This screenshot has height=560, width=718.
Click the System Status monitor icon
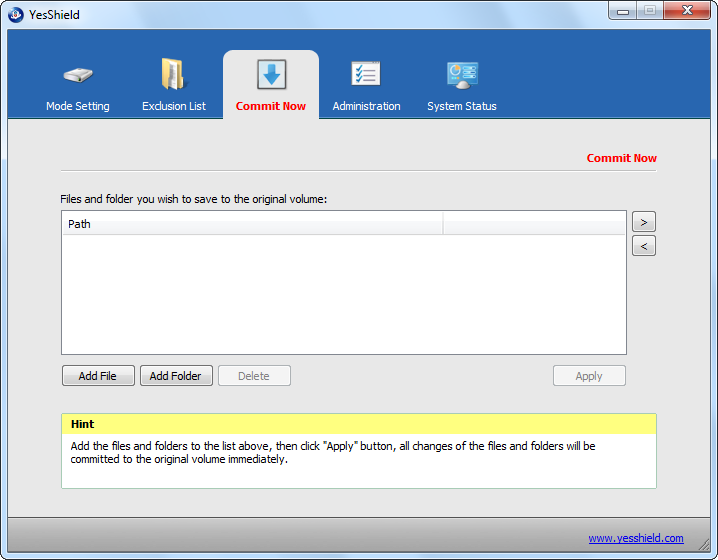pyautogui.click(x=462, y=75)
